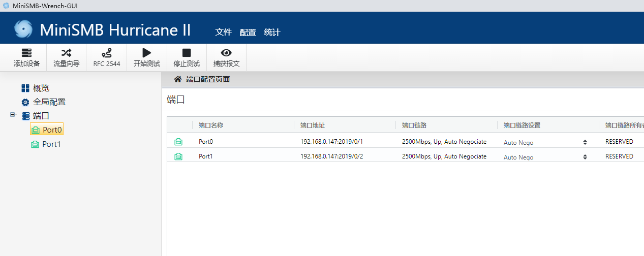Click the 端口地址 column header

pos(313,125)
